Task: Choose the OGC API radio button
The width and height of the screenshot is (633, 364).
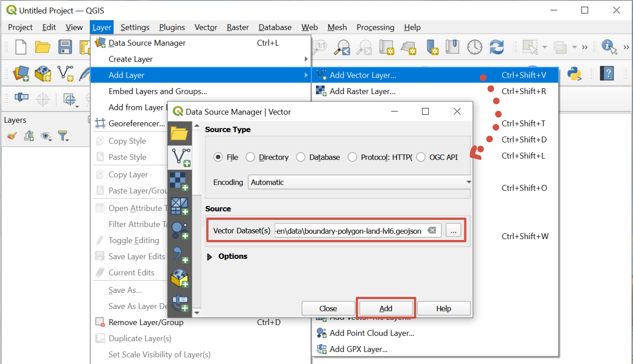Action: 421,157
